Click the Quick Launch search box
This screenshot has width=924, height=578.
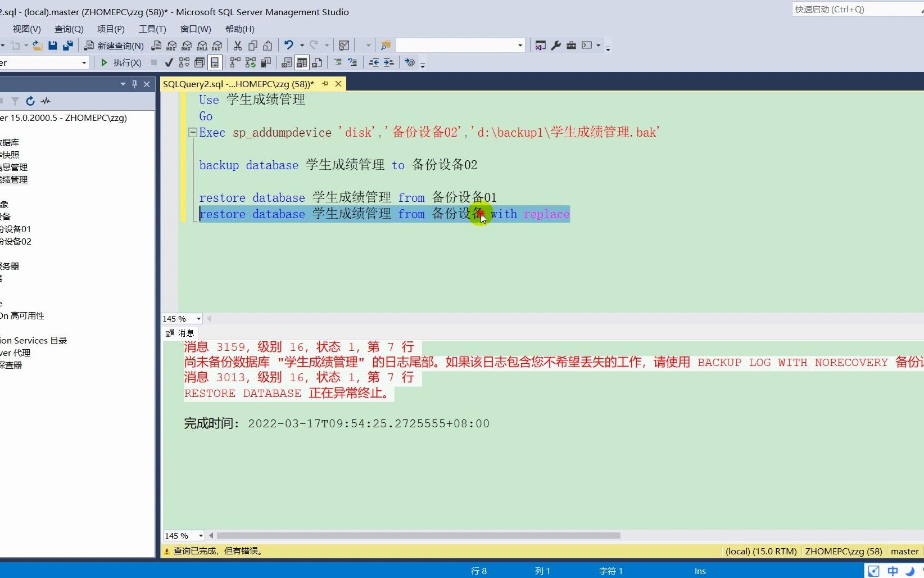857,9
